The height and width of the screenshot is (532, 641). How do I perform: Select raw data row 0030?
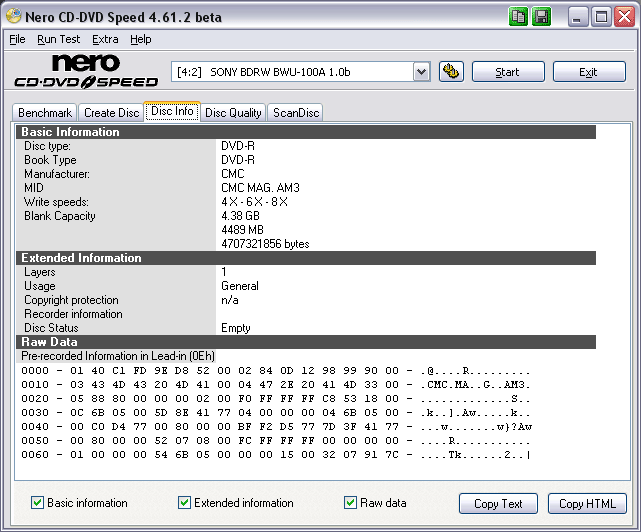click(276, 413)
